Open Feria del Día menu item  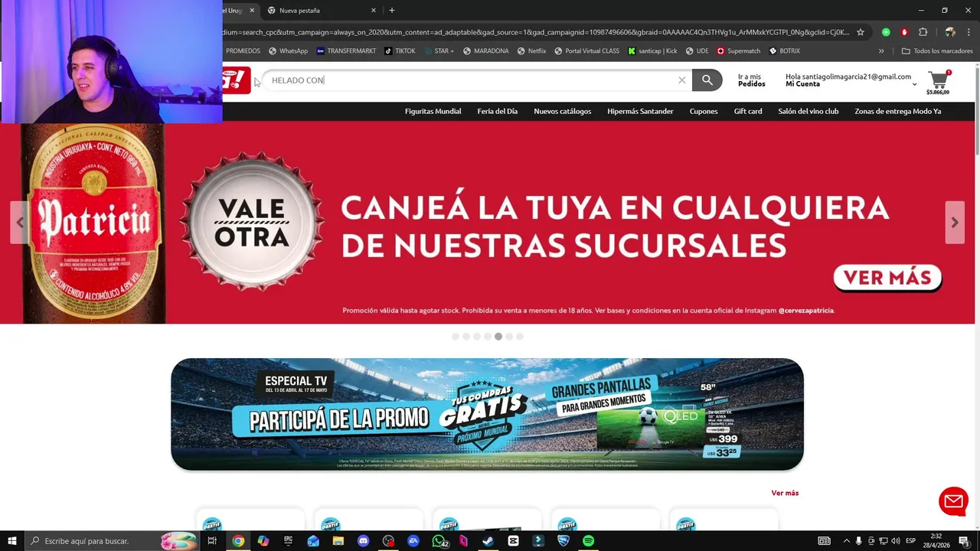(497, 111)
